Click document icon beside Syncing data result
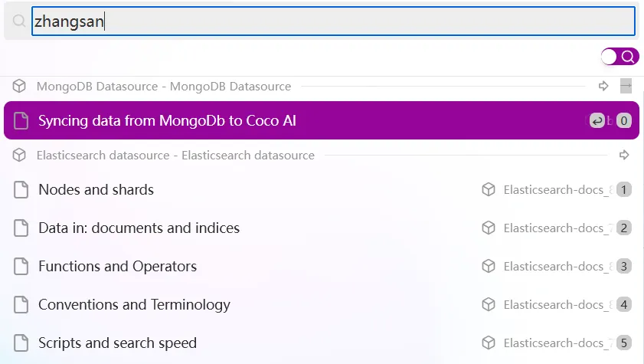644x364 pixels. coord(21,121)
